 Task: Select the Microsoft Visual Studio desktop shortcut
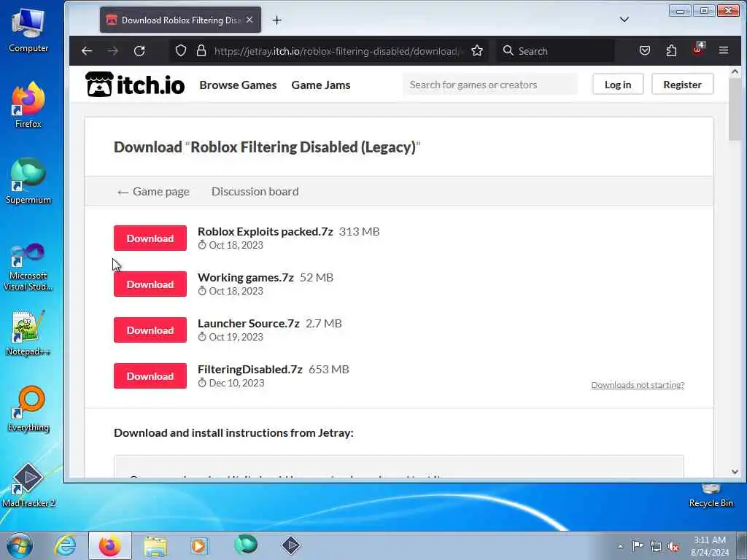[x=28, y=267]
